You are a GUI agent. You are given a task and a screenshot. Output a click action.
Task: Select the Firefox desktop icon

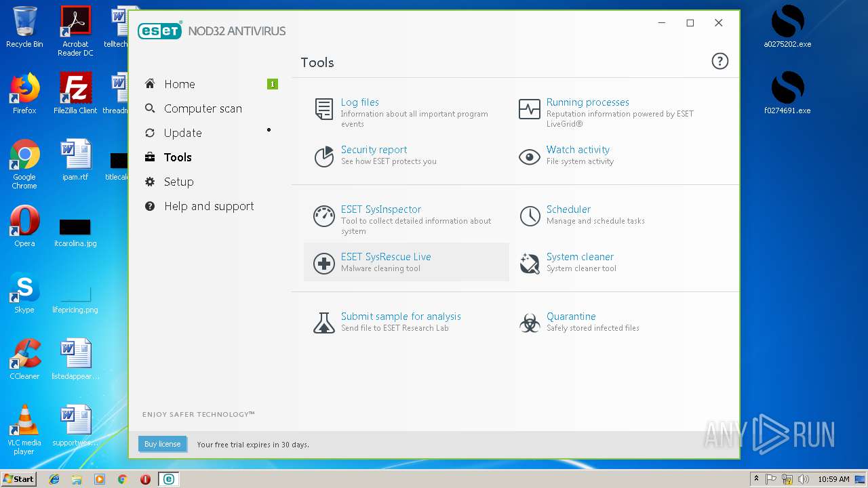[x=24, y=94]
